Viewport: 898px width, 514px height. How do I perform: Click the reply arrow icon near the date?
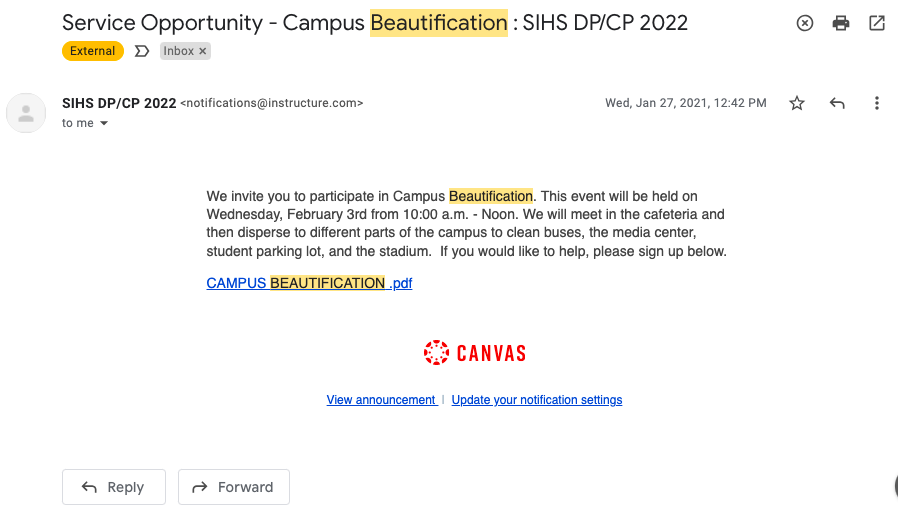tap(837, 103)
